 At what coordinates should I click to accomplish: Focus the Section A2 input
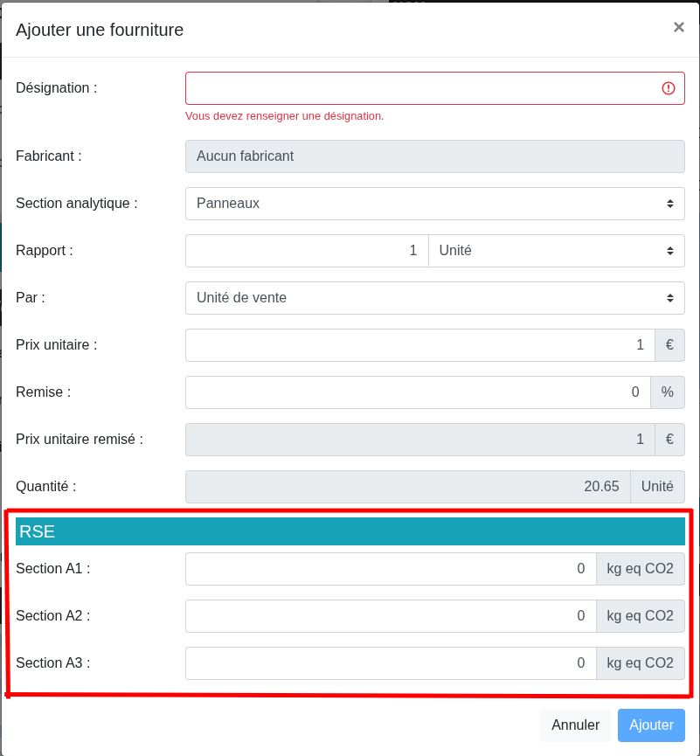pos(391,616)
